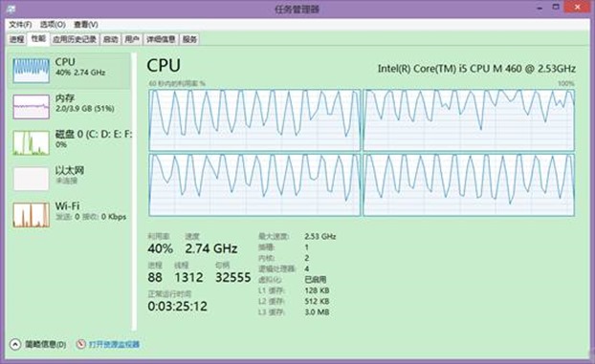Select the Wi-Fi network graph thumbnail
The height and width of the screenshot is (364, 595).
pyautogui.click(x=32, y=215)
